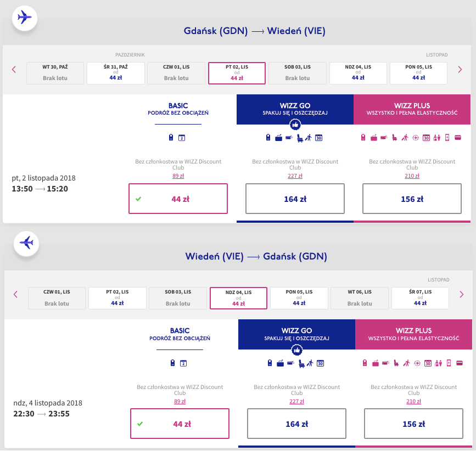Viewport: 476px width, 451px height.
Task: Select outbound date WT 30, PAŹ
Action: (55, 73)
